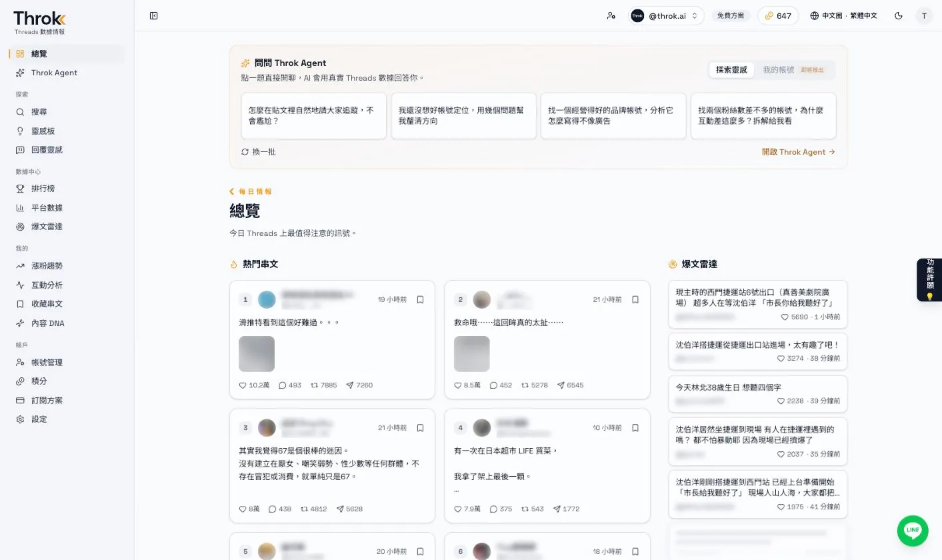Open 靈感板 in sidebar

[x=67, y=131]
